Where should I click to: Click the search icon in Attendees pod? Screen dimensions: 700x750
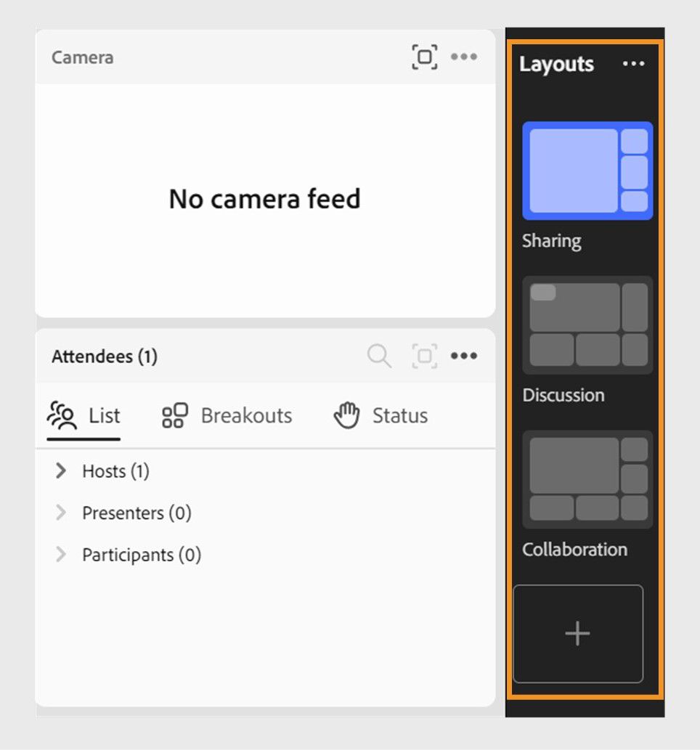(x=378, y=356)
